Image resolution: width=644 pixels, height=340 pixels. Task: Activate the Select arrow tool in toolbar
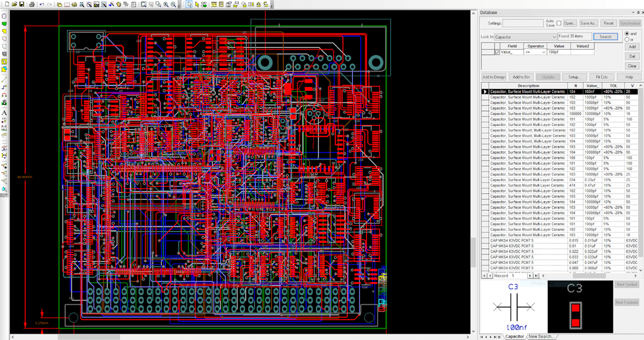coord(189,4)
